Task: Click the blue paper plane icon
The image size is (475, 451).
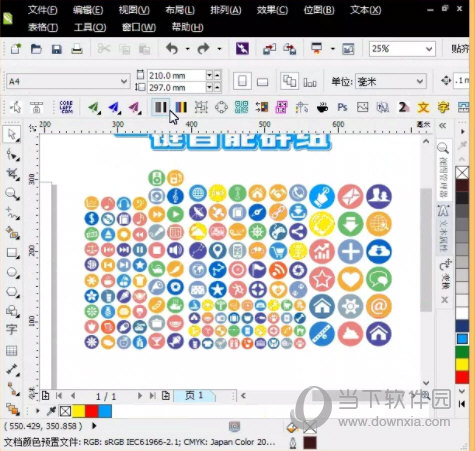Action: pyautogui.click(x=114, y=107)
